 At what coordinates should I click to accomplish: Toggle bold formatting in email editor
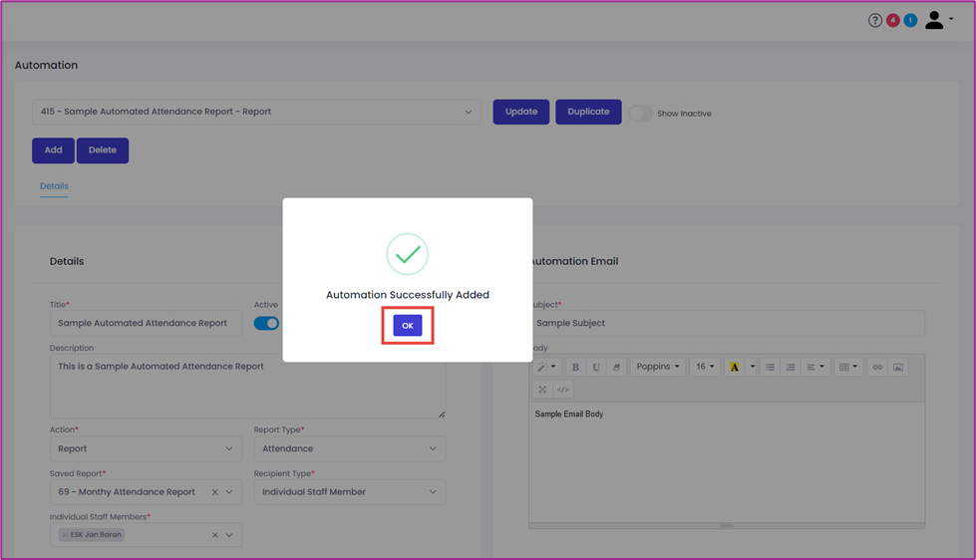click(576, 367)
